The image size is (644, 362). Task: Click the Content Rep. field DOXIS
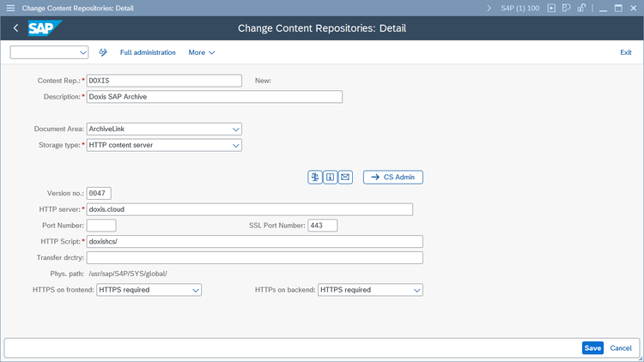tap(164, 81)
